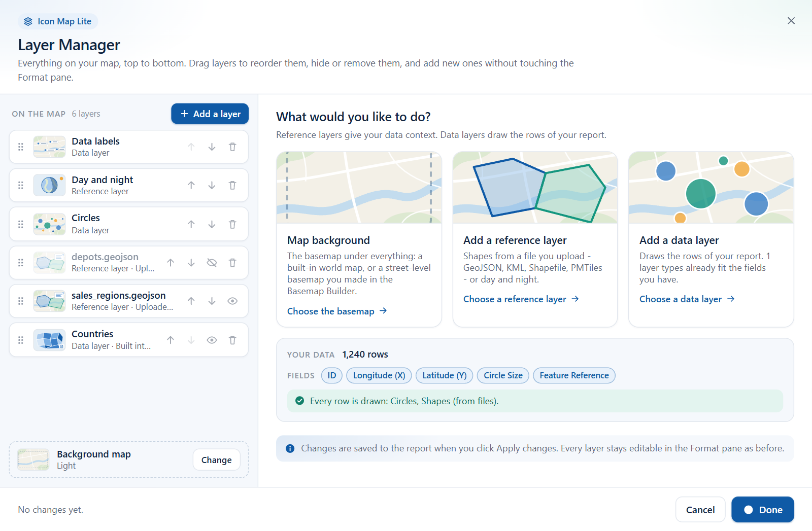Move the Day and night layer up
Viewport: 812px width, 531px height.
point(191,186)
